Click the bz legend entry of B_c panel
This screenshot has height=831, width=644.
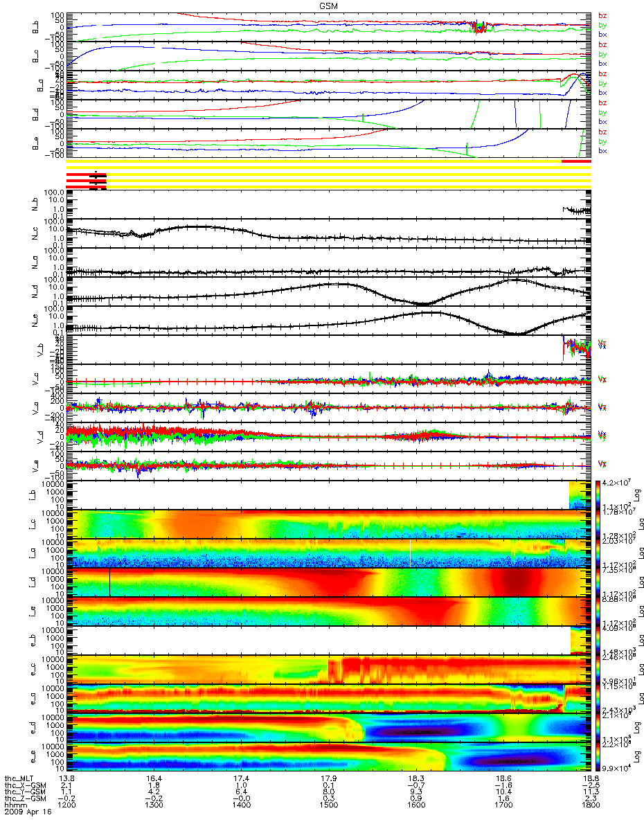point(602,44)
